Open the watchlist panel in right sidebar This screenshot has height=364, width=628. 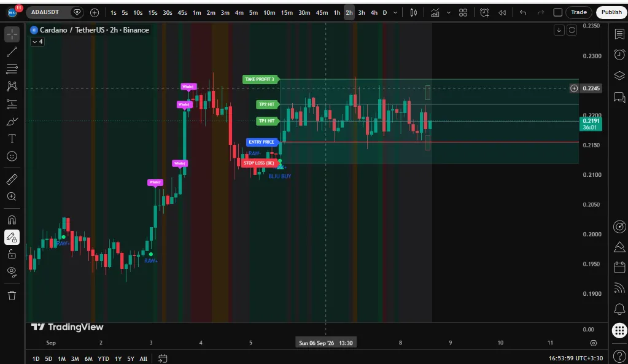point(619,34)
